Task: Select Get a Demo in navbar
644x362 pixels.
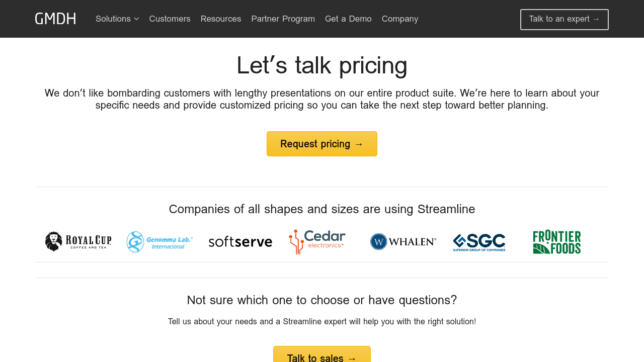Action: [x=348, y=19]
